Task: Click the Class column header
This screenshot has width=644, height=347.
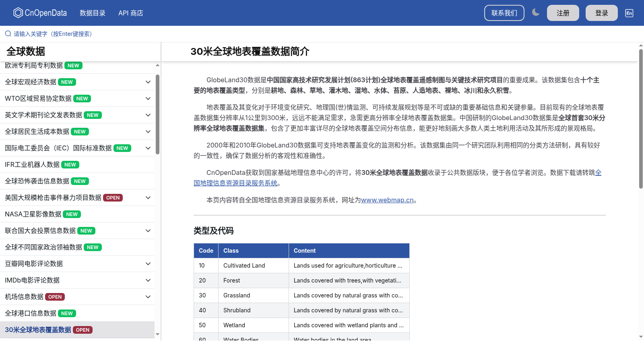Action: pyautogui.click(x=254, y=251)
